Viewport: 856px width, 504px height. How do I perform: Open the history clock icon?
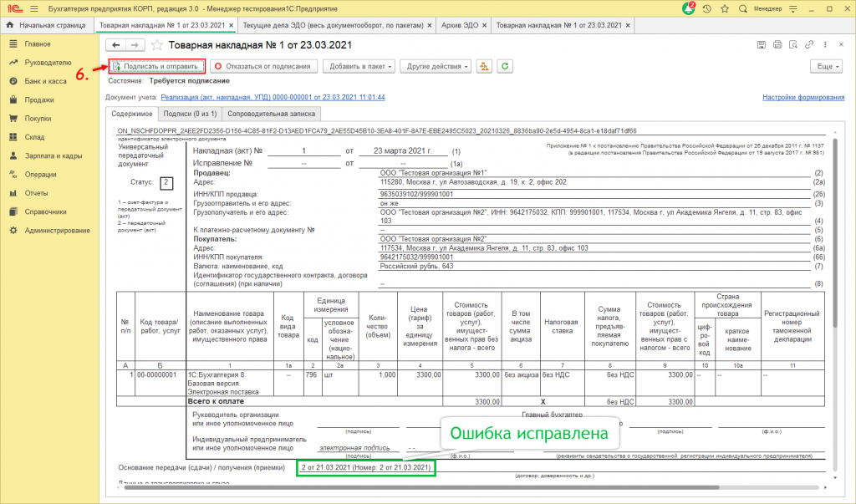click(x=707, y=8)
